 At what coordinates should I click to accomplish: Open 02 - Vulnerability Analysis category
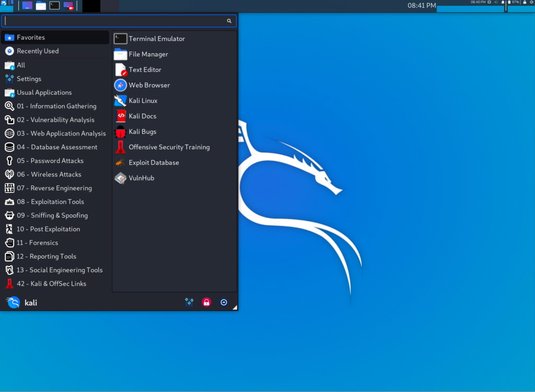coord(55,120)
